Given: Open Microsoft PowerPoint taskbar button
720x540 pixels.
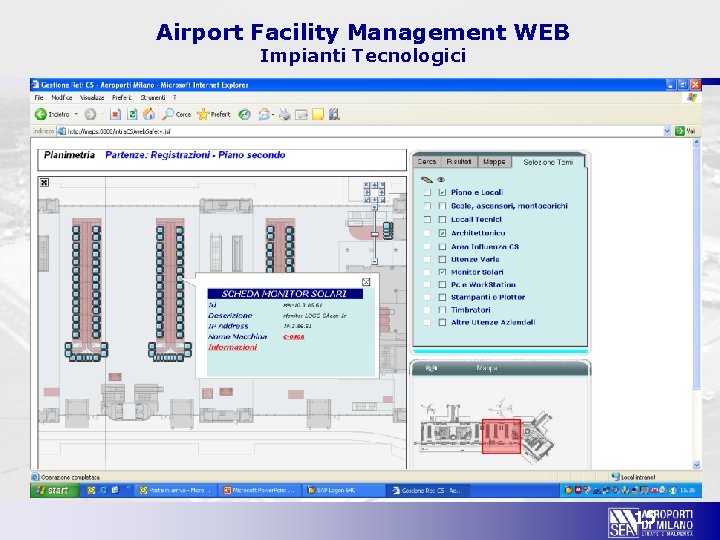Looking at the screenshot, I should point(260,490).
